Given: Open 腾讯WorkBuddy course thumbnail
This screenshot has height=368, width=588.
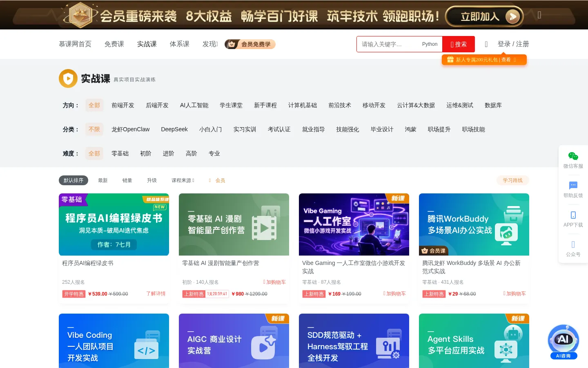Looking at the screenshot, I should [x=474, y=224].
